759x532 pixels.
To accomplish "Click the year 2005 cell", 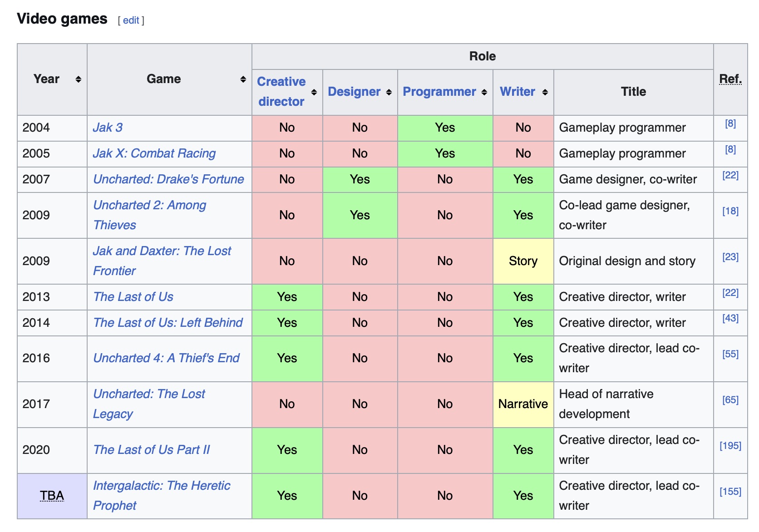I will (x=52, y=153).
